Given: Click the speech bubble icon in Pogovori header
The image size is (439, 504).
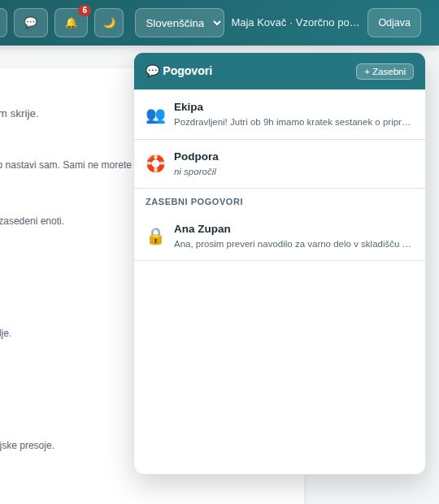Looking at the screenshot, I should [x=152, y=71].
